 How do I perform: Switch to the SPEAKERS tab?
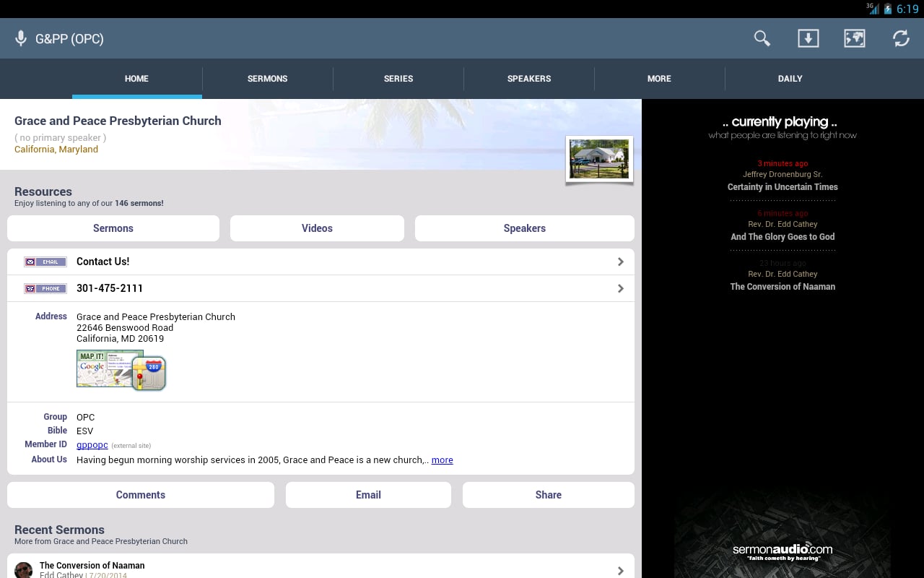tap(529, 79)
